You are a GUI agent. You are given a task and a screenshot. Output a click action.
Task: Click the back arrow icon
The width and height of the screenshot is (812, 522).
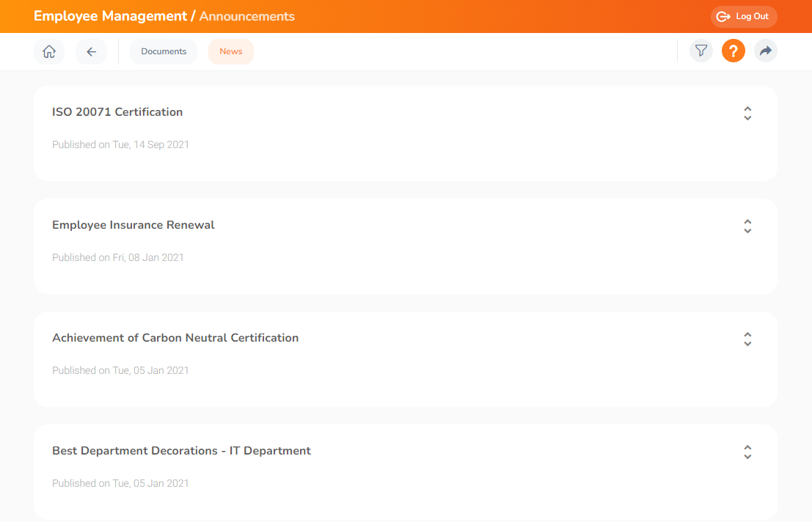91,51
